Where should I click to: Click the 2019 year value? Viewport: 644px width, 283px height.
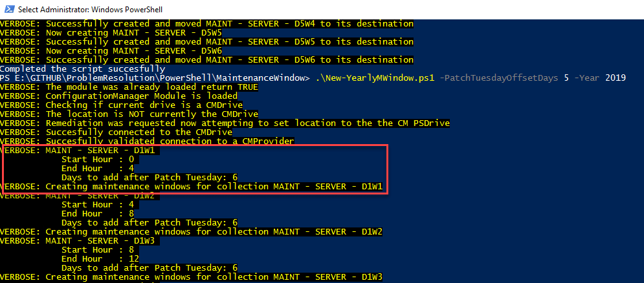(616, 78)
